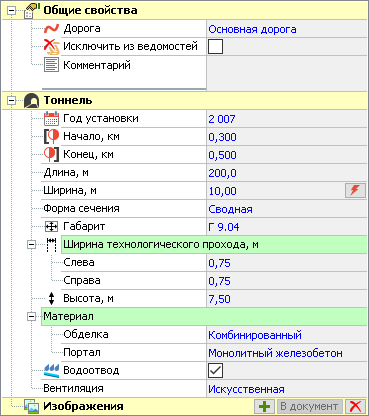Click the Общие свойства section title
369x416 pixels.
tap(90, 11)
